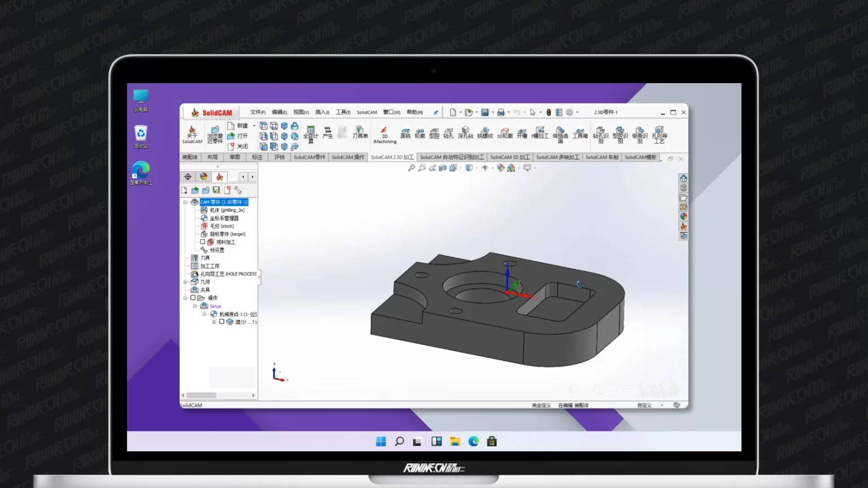Click the save icon in title toolbar

click(485, 112)
